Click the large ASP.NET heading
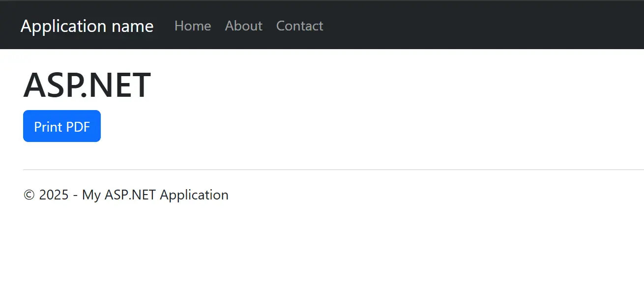The width and height of the screenshot is (644, 282). point(87,85)
